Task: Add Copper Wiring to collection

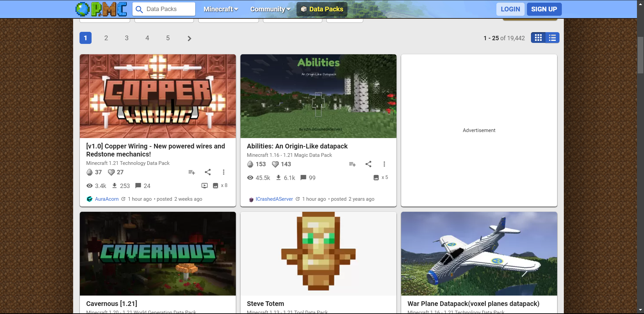Action: click(192, 172)
